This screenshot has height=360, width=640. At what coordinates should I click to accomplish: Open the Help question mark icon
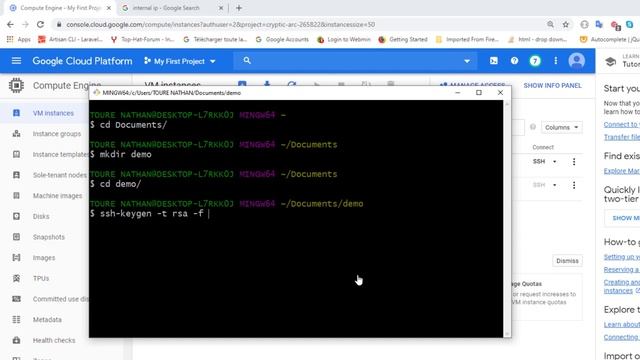[514, 61]
